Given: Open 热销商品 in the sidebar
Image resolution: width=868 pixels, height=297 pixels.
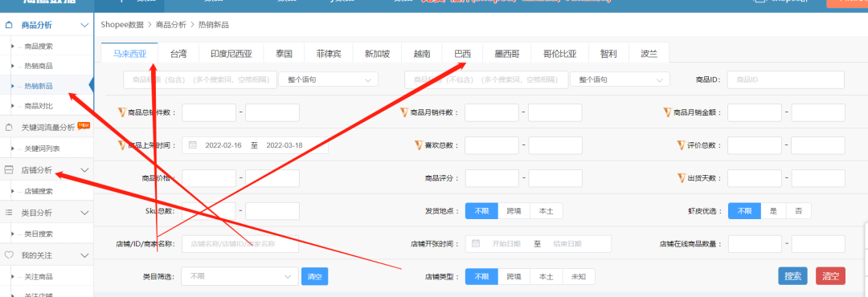Looking at the screenshot, I should [x=39, y=66].
